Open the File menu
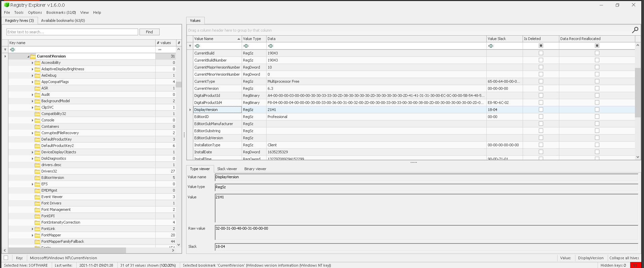 tap(7, 12)
